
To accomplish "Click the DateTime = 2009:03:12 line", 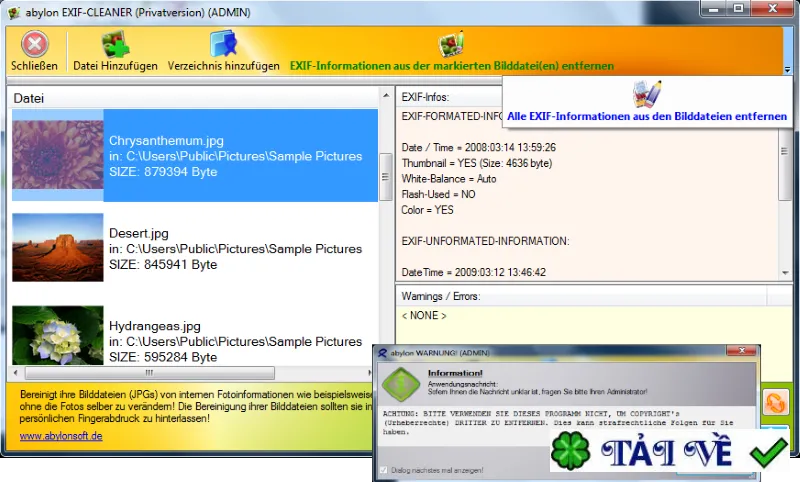I will coord(473,272).
